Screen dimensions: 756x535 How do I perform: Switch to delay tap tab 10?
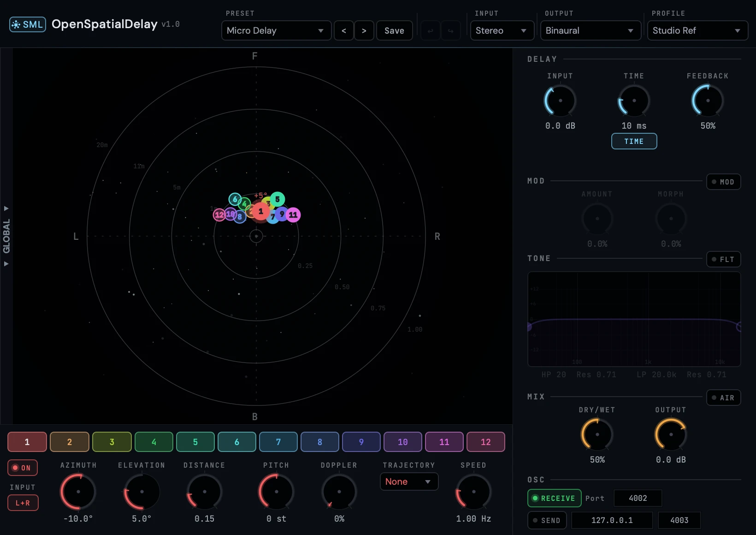tap(403, 442)
